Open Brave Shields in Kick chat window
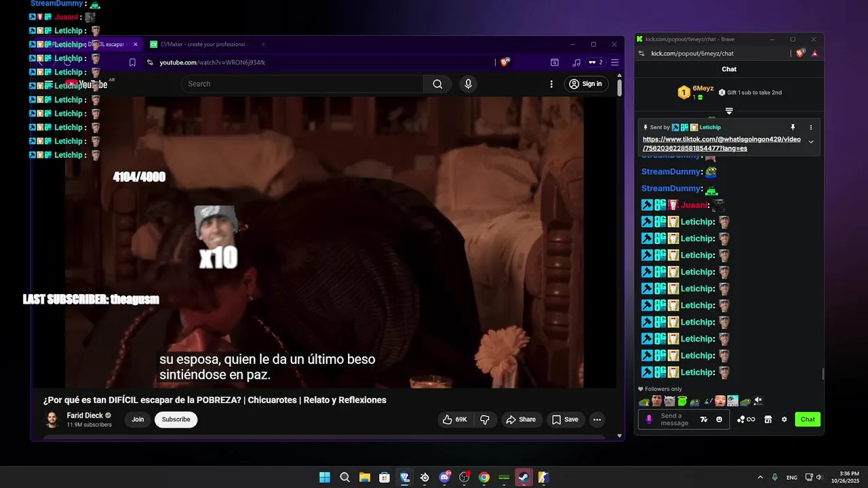The image size is (868, 488). (x=801, y=54)
